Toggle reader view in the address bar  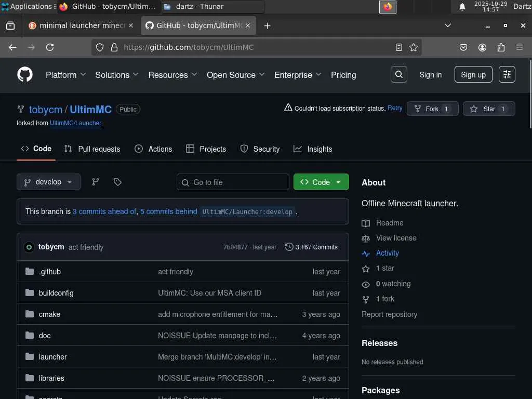point(399,47)
